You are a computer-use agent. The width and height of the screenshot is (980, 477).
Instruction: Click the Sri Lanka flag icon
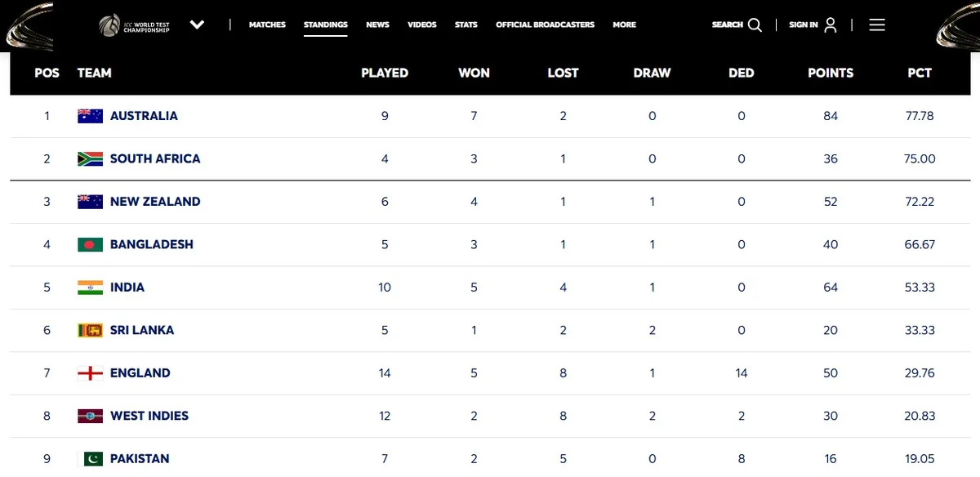coord(90,330)
